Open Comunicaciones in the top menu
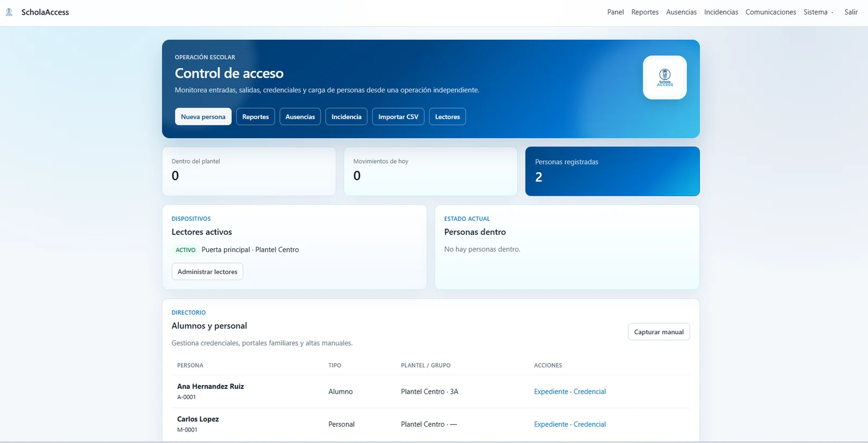Image resolution: width=868 pixels, height=443 pixels. (x=770, y=12)
